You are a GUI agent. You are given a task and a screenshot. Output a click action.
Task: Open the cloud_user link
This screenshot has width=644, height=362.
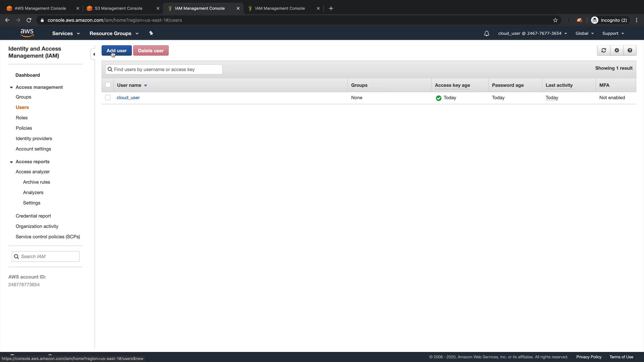128,98
